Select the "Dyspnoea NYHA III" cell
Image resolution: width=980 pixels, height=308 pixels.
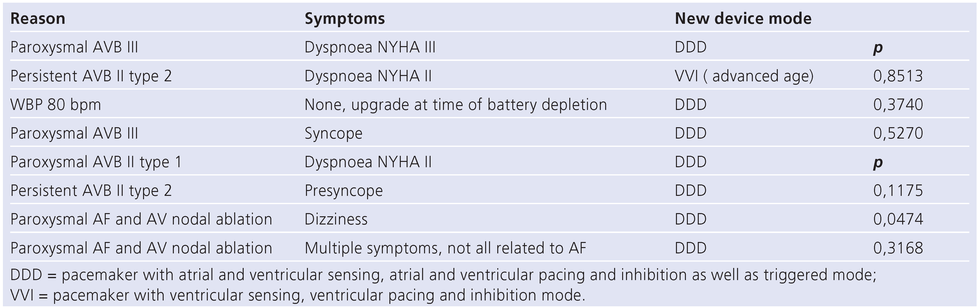click(x=370, y=47)
